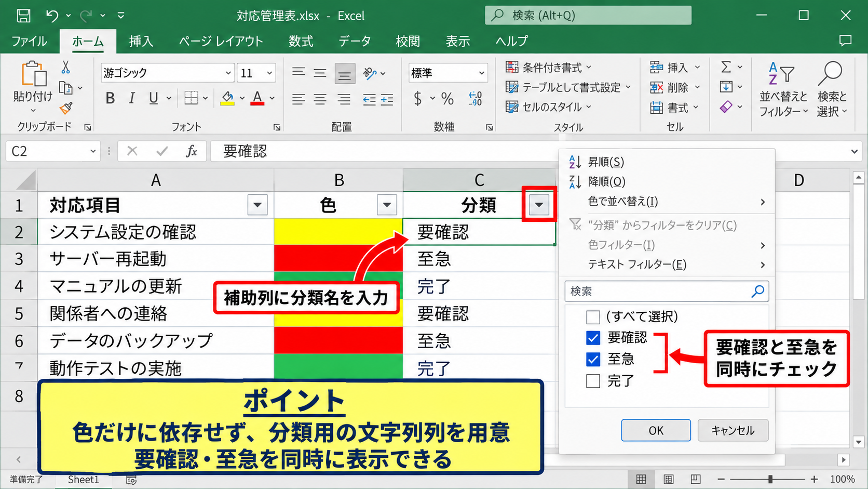This screenshot has height=489, width=868.
Task: Open the font name dropdown 游ゴシック
Action: coord(228,73)
